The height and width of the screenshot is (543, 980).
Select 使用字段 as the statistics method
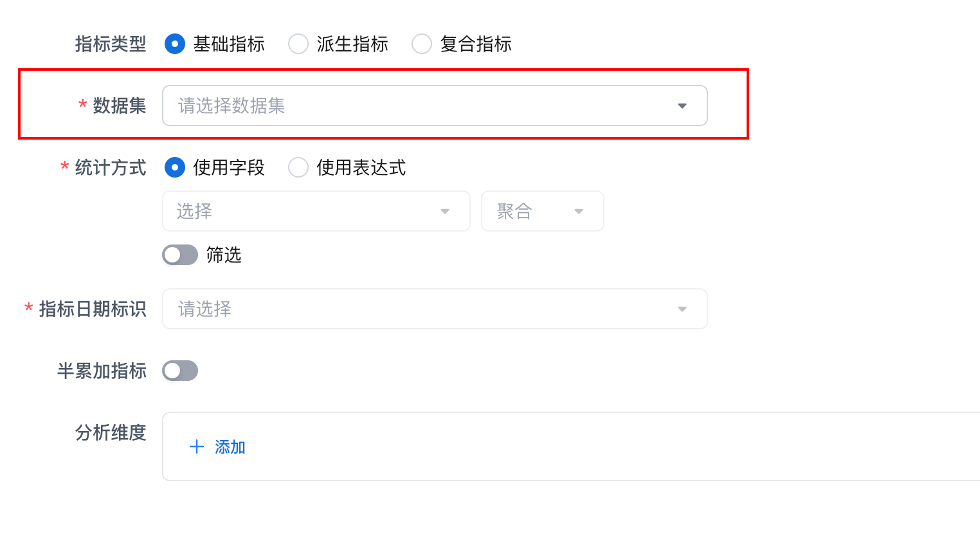175,167
